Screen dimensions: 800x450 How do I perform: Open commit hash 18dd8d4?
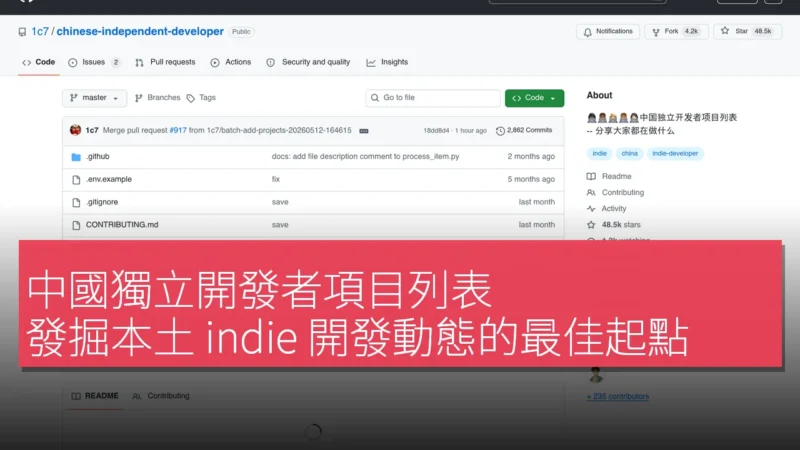(x=436, y=131)
